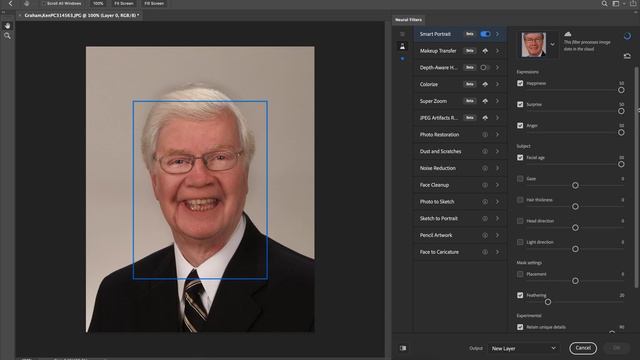Open the search icon at top right
Viewport: 640px width, 360px height.
click(604, 3)
